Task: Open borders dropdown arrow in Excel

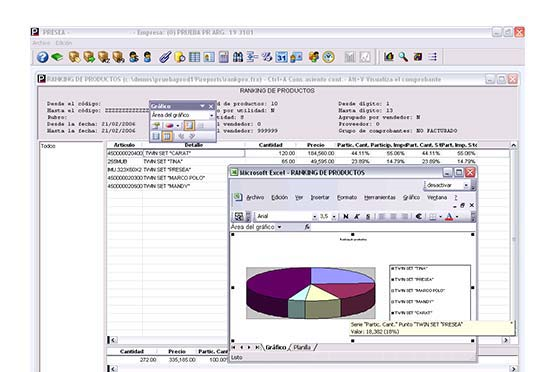Action: click(440, 217)
